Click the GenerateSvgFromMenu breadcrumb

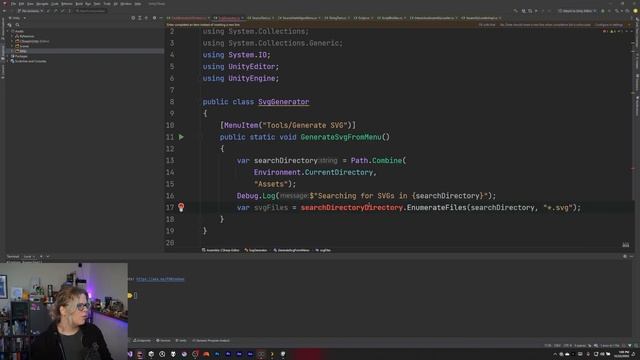pyautogui.click(x=291, y=250)
